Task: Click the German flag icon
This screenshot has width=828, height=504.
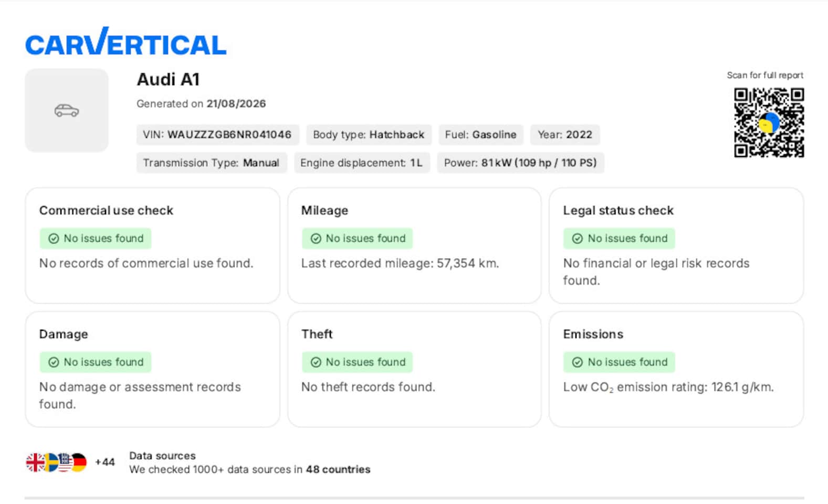Action: [79, 463]
